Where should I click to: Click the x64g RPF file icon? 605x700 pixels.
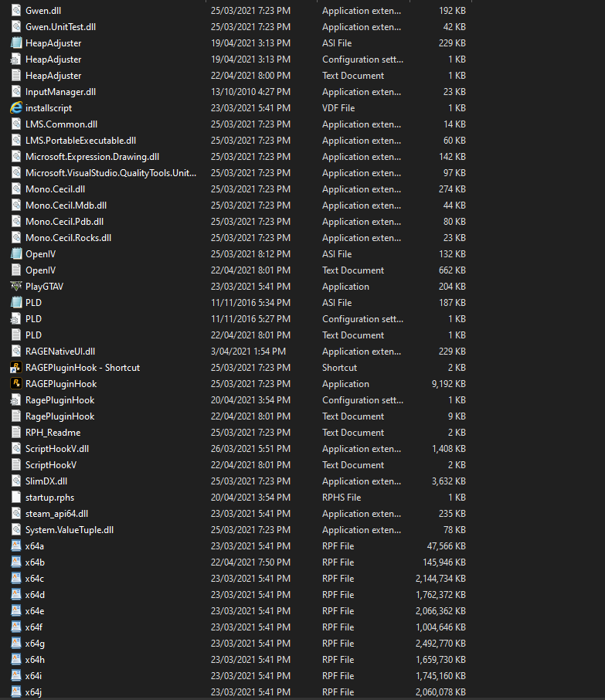[16, 644]
